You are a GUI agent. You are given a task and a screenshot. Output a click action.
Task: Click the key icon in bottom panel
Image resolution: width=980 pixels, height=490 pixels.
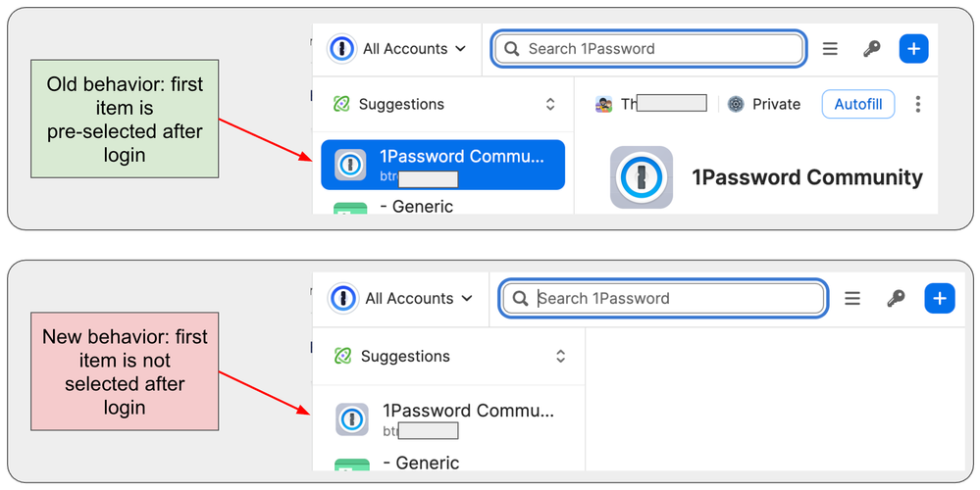pyautogui.click(x=896, y=299)
